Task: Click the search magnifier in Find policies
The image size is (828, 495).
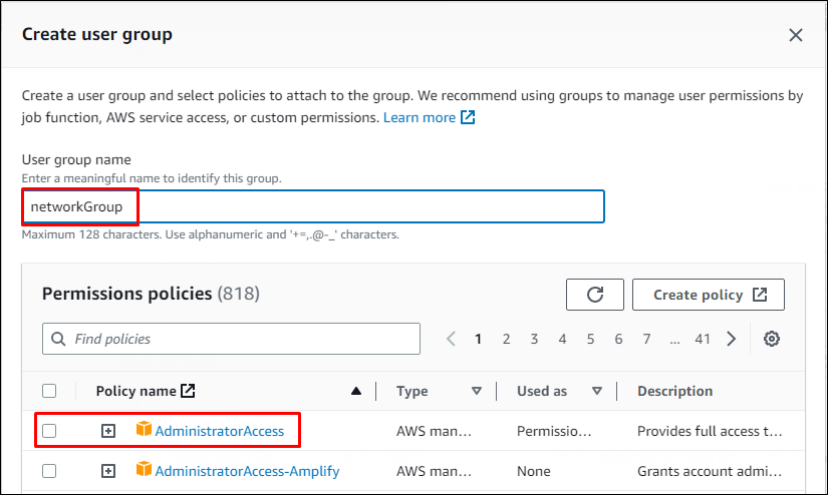Action: [59, 339]
